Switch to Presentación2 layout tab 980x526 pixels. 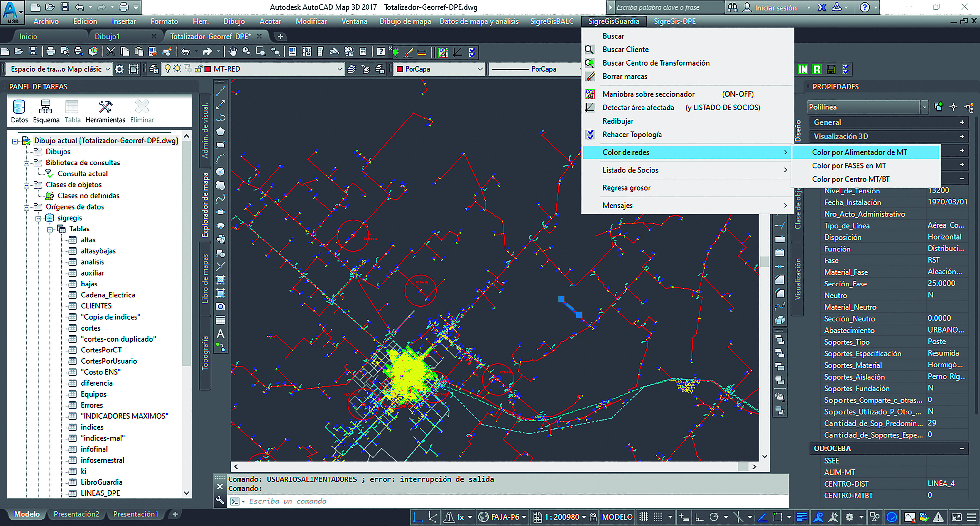click(x=76, y=514)
